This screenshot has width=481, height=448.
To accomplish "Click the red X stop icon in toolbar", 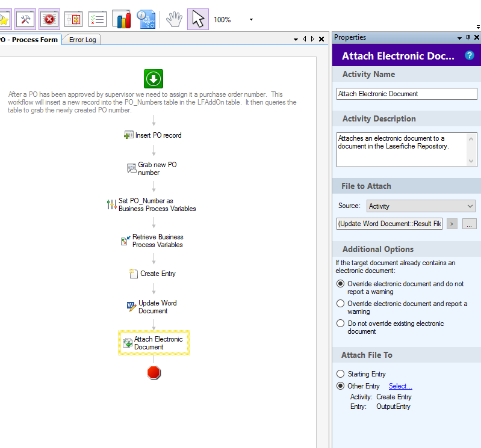I will (x=49, y=20).
